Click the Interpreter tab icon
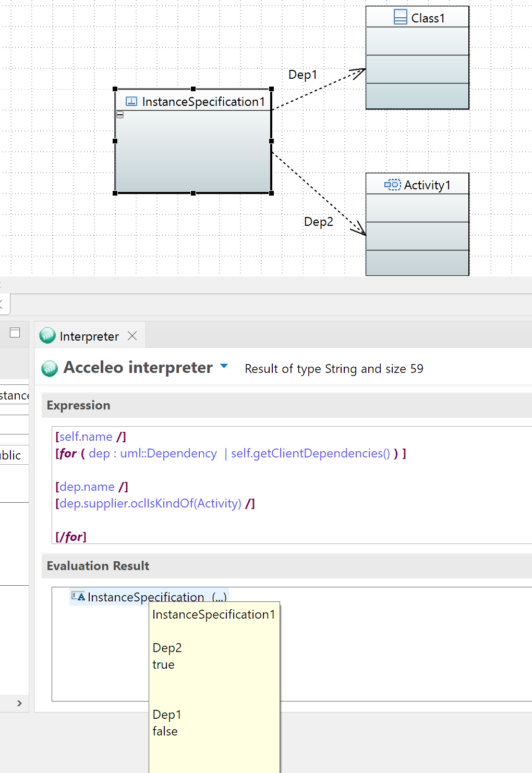 [x=47, y=335]
